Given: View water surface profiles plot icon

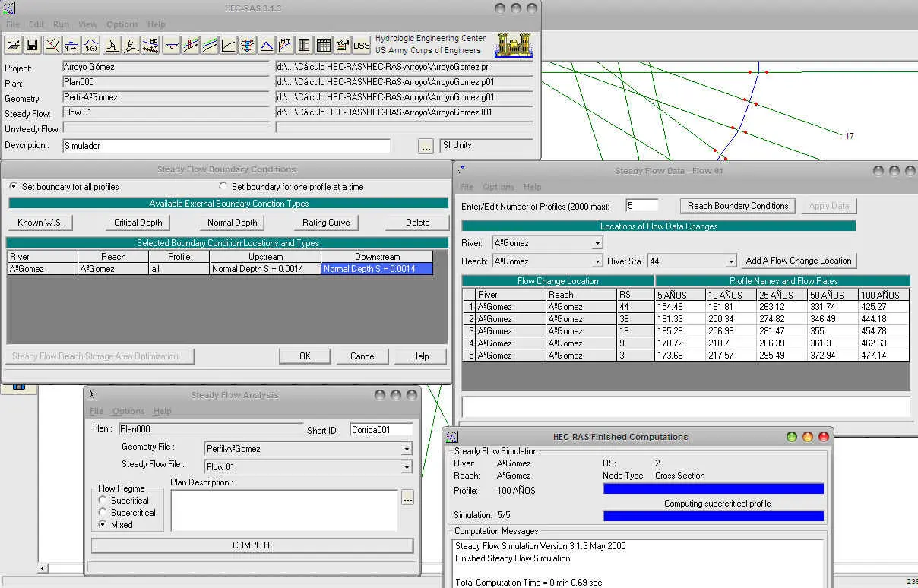Looking at the screenshot, I should pyautogui.click(x=190, y=45).
